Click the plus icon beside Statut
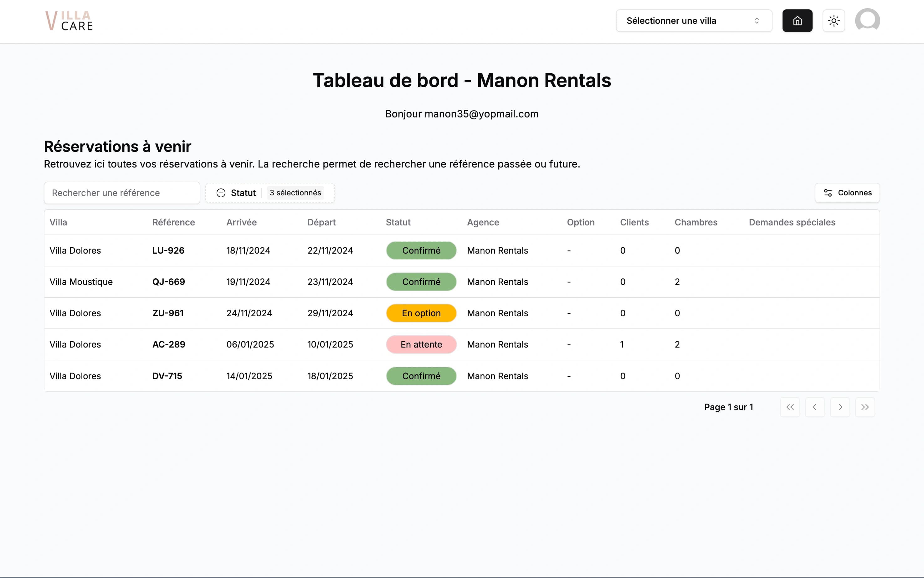Image resolution: width=924 pixels, height=578 pixels. pos(221,193)
